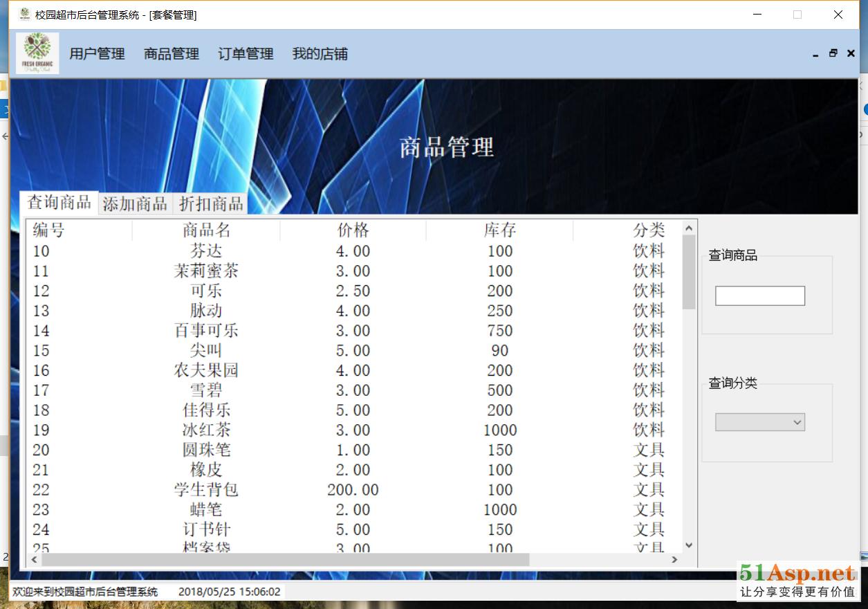Click the 查询商品 search input field
Viewport: 868px width, 609px height.
pos(759,296)
